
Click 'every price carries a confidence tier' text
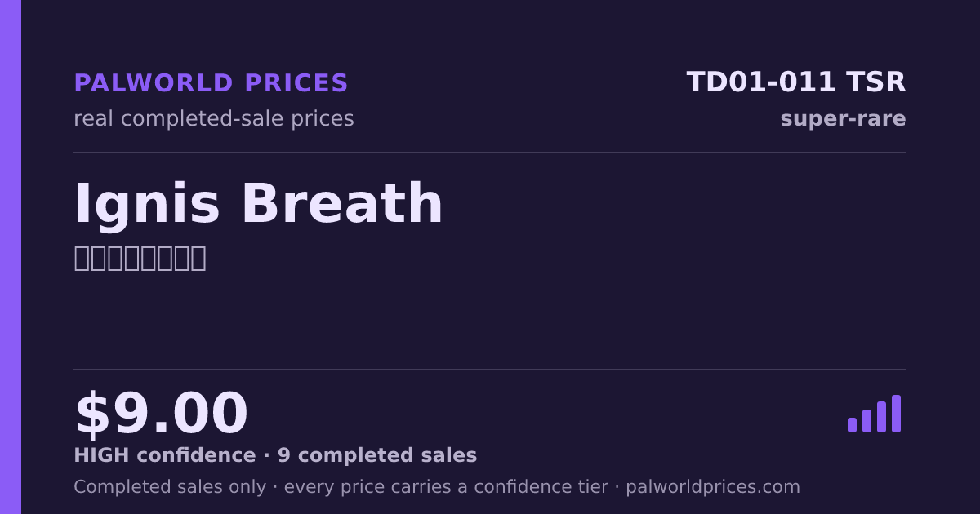click(x=446, y=487)
